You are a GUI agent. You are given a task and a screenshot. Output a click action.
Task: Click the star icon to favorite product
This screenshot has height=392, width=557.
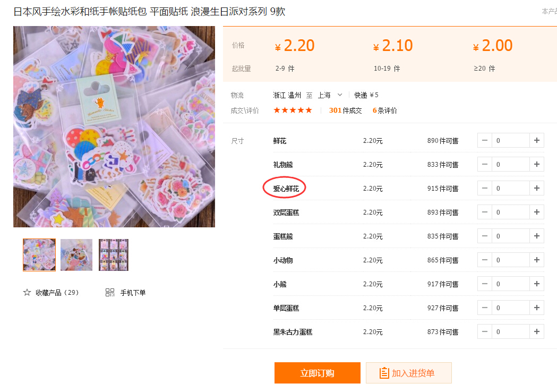pyautogui.click(x=27, y=293)
